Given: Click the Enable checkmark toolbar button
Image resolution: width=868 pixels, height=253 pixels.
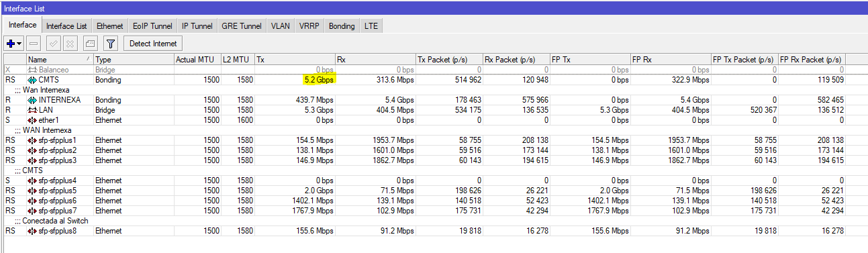Looking at the screenshot, I should [x=54, y=44].
